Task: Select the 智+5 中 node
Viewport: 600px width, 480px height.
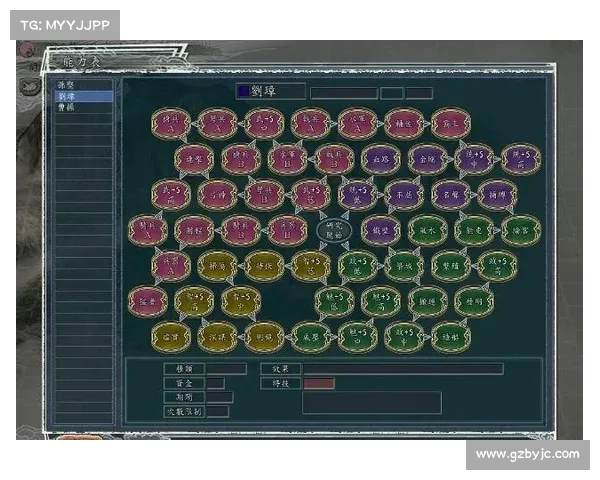Action: [x=241, y=301]
